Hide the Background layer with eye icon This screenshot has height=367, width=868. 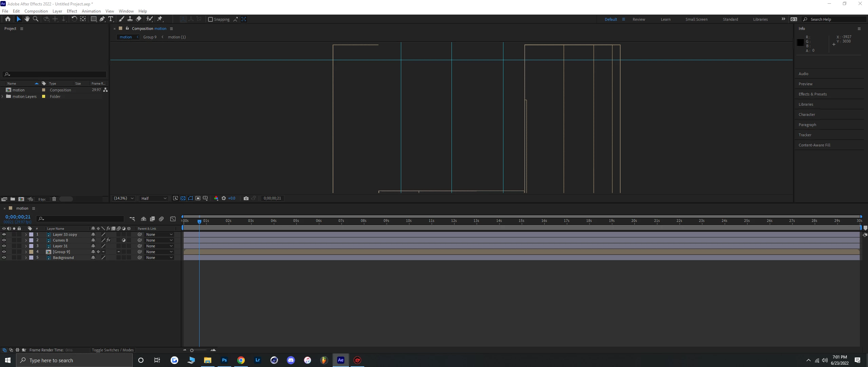[4, 258]
